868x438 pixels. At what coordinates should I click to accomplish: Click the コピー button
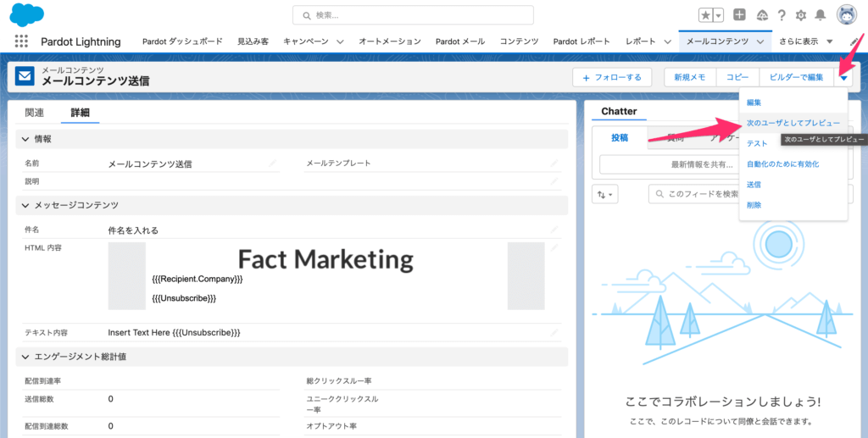point(737,77)
